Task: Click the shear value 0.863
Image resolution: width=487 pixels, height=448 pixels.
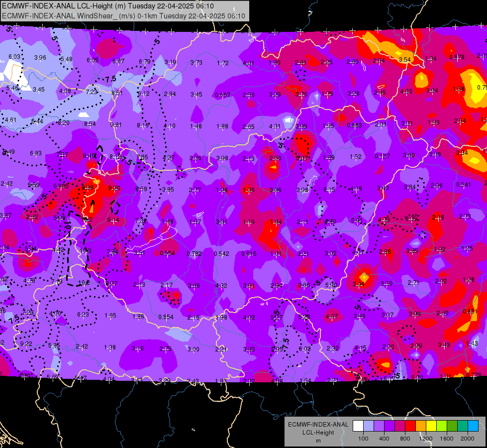Action: point(354,125)
